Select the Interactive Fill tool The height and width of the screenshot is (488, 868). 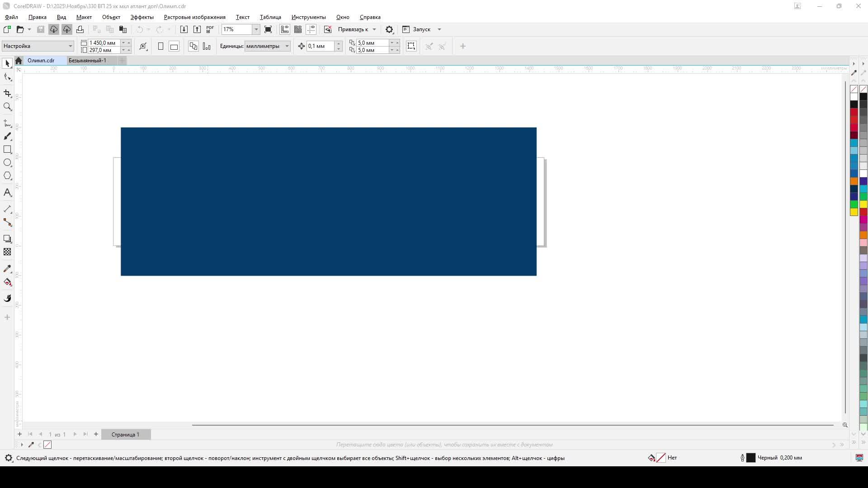point(7,282)
